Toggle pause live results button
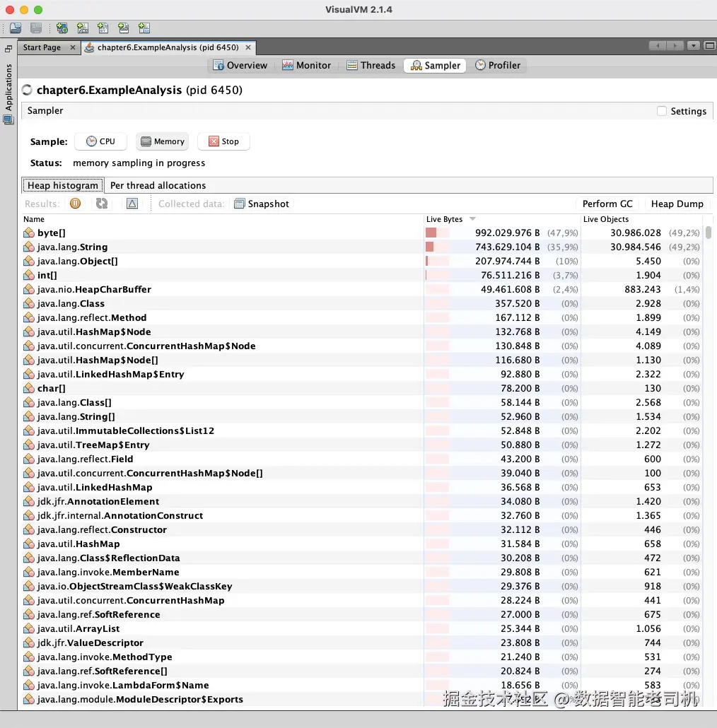Screen dimensions: 717x728 (x=75, y=204)
